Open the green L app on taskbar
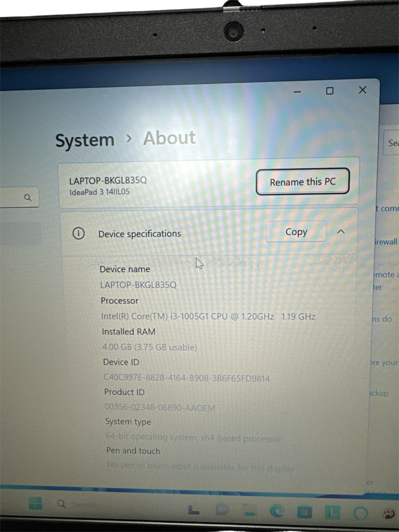 coord(332,512)
